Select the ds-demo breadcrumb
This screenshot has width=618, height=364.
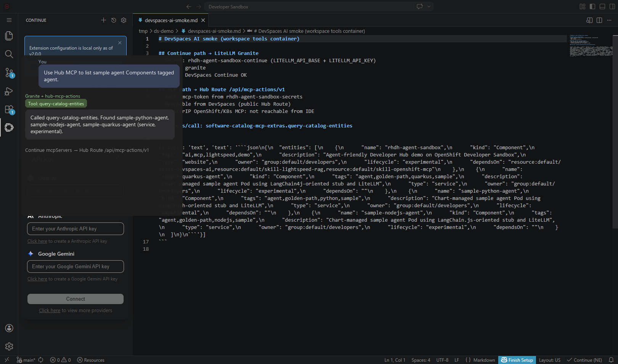pos(164,31)
